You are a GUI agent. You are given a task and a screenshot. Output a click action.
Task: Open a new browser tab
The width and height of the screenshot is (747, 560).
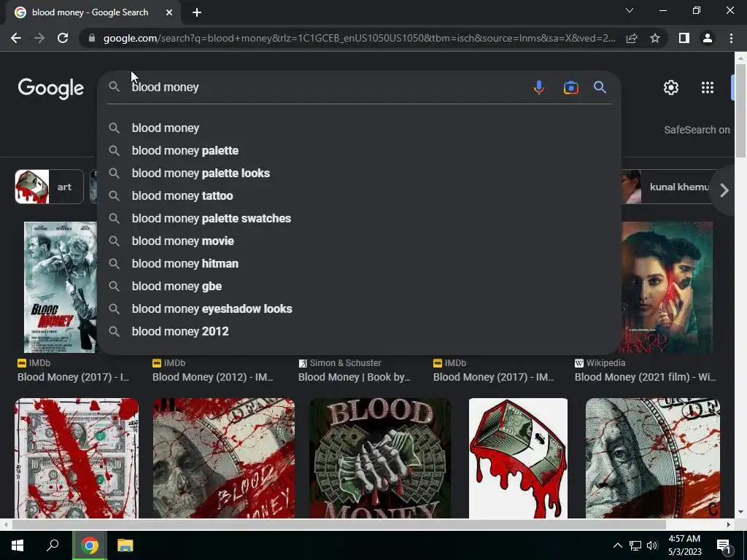coord(197,13)
